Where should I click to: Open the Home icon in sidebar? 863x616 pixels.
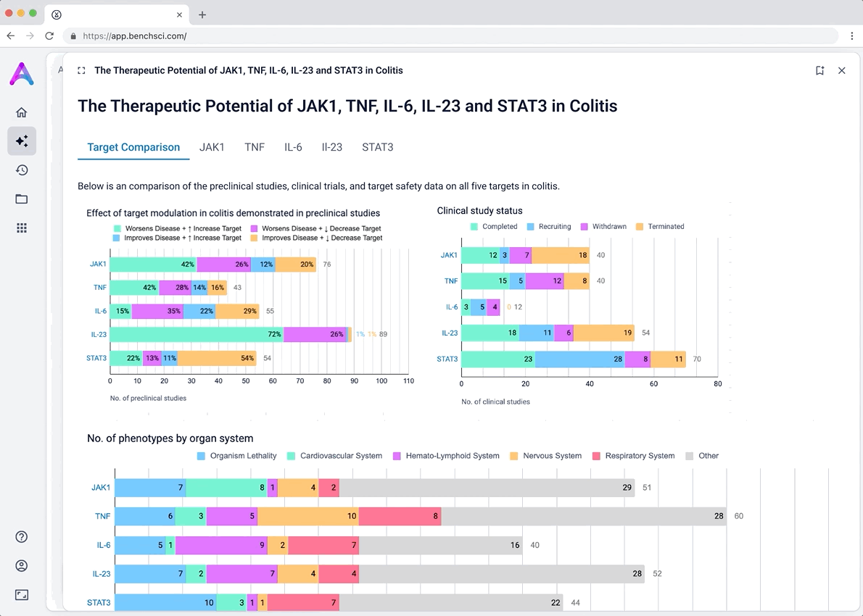pos(22,112)
